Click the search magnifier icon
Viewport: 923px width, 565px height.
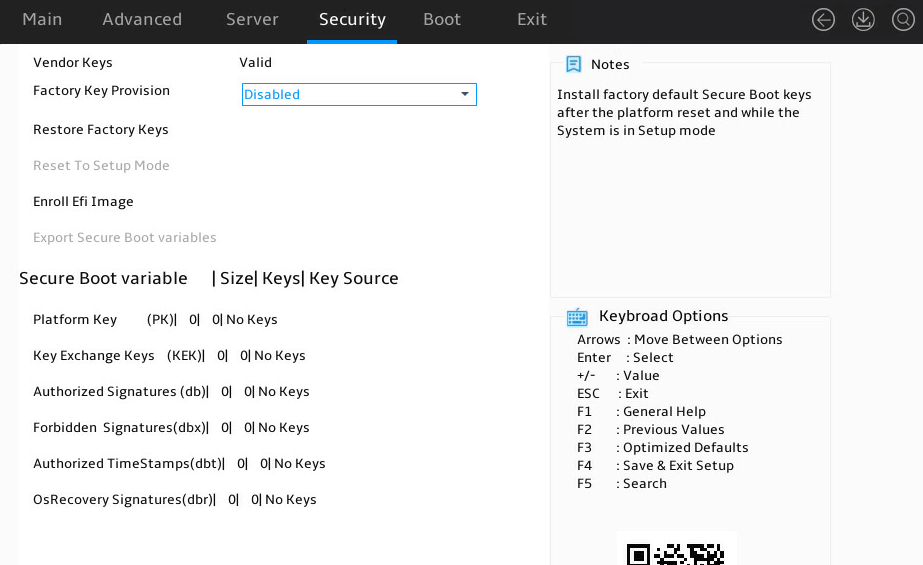click(903, 19)
